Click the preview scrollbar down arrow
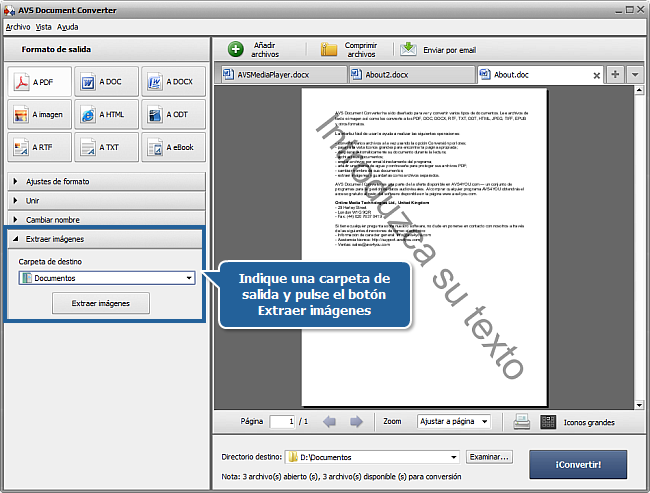 639,405
